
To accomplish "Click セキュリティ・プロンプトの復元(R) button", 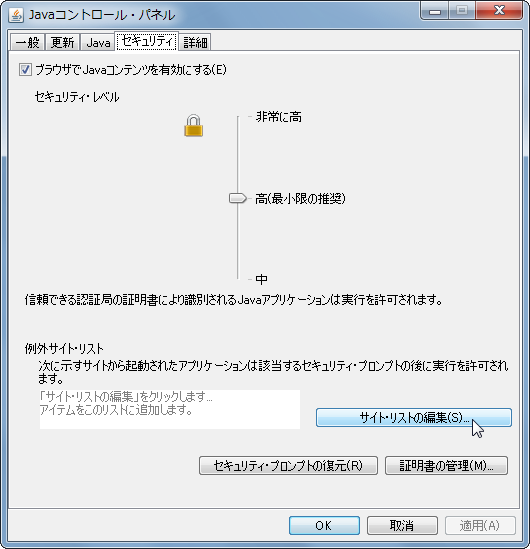I will click(x=288, y=465).
